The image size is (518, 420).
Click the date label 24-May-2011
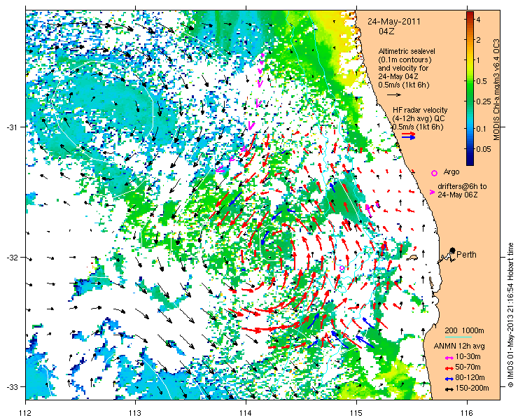[x=394, y=22]
